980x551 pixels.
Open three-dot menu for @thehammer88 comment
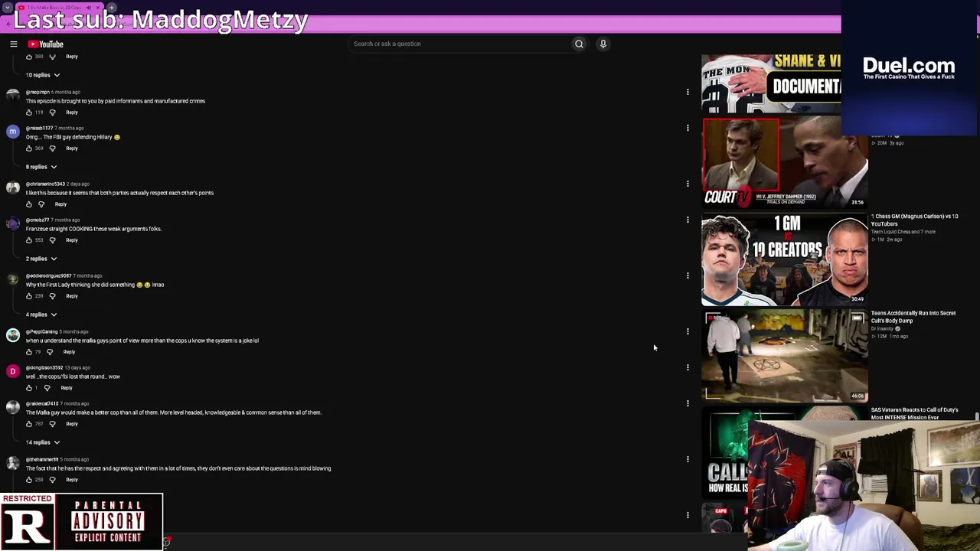coord(688,459)
